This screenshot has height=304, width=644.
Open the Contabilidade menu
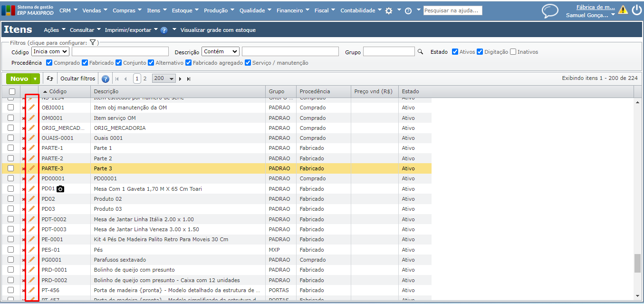click(361, 10)
